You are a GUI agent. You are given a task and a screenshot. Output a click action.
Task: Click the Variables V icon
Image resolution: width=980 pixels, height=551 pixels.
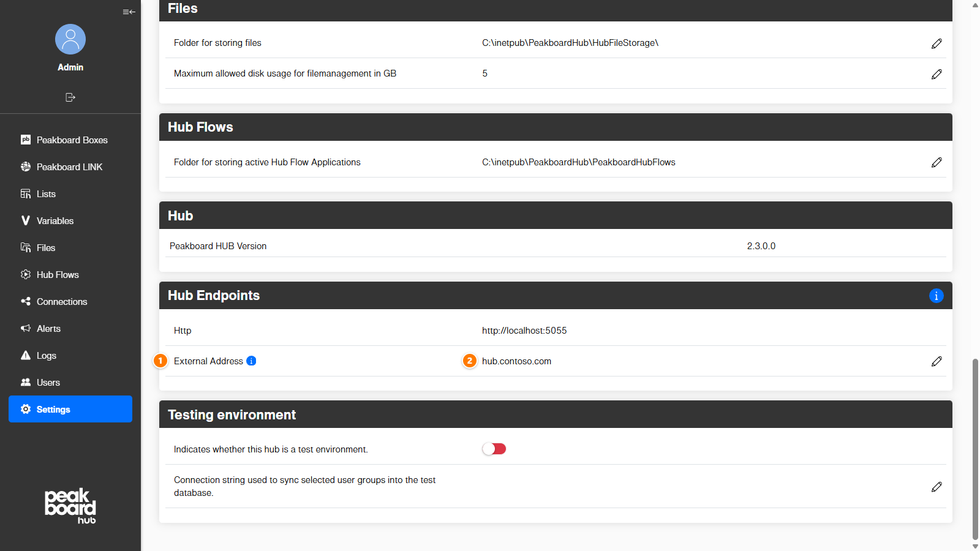coord(26,220)
